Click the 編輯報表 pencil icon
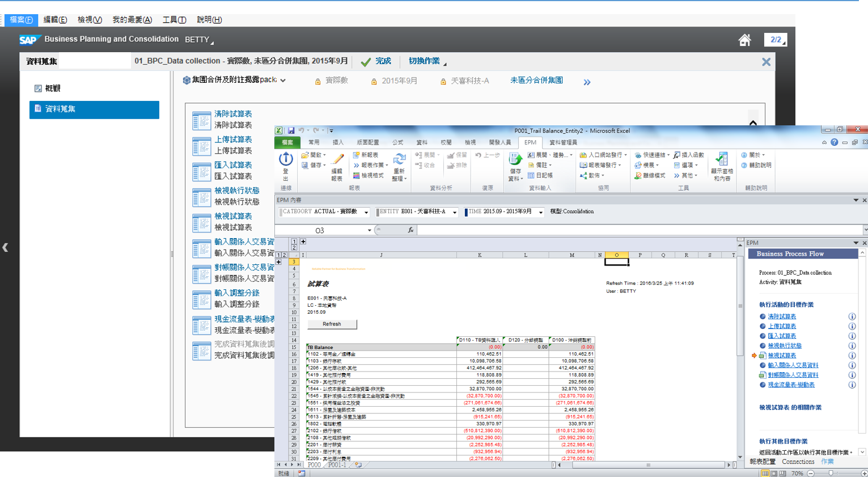Viewport: 868px width, 477px height. [337, 161]
